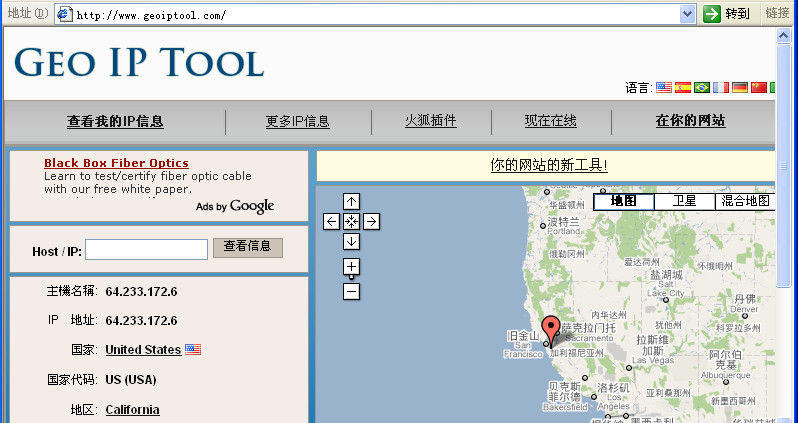Viewport: 798px width, 423px height.
Task: Choose the French flag language icon
Action: coord(721,88)
